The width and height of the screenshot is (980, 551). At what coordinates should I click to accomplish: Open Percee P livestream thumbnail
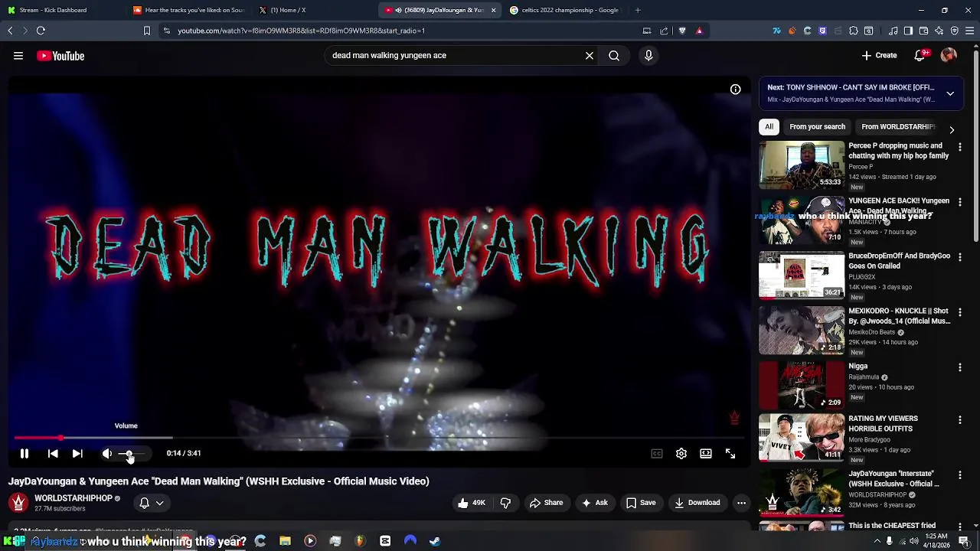pyautogui.click(x=802, y=165)
